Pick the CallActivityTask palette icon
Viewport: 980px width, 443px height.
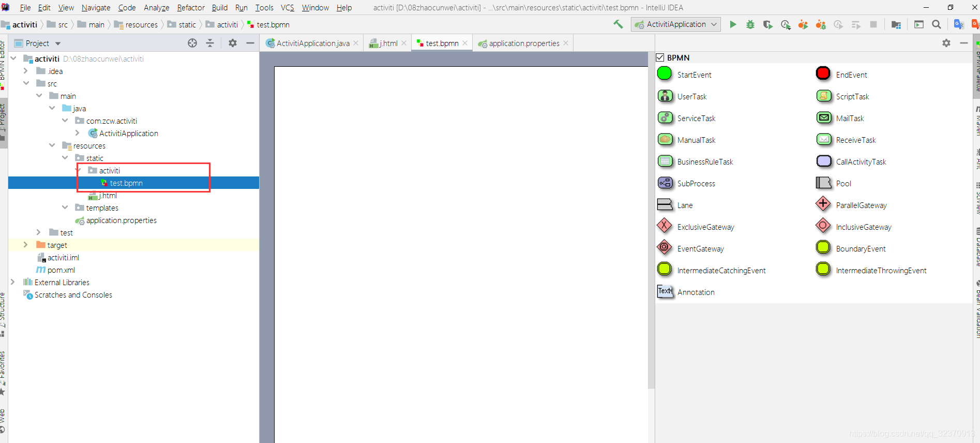[x=824, y=161]
